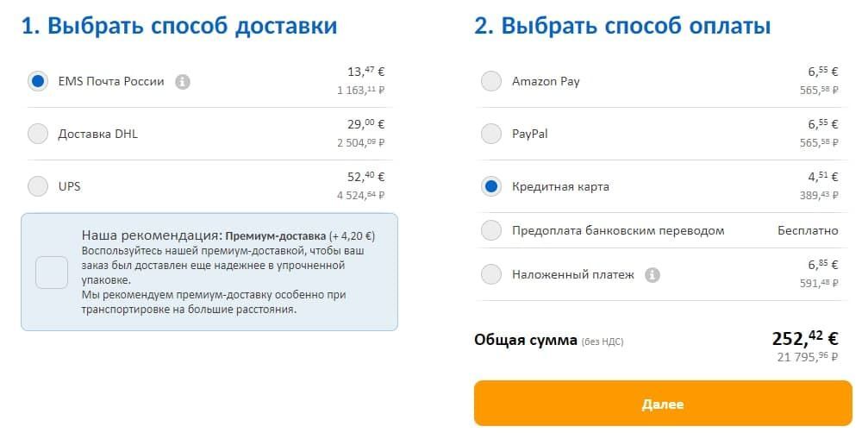Click the Amazon Pay label text
Viewport: 868px width, 445px height.
(x=546, y=82)
